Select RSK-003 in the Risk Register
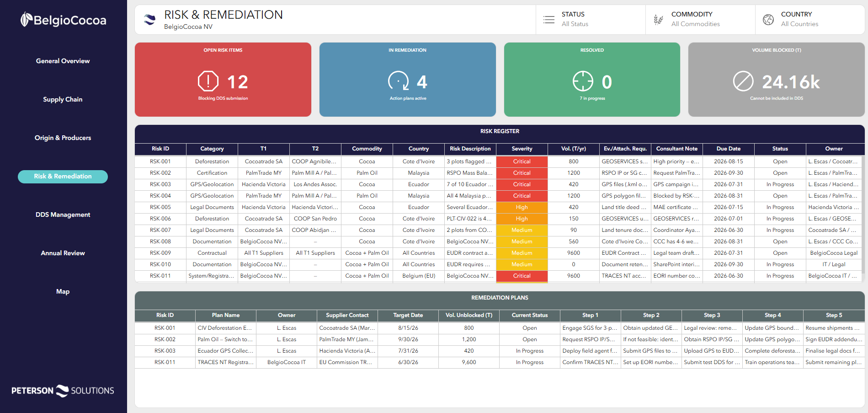The height and width of the screenshot is (413, 868). 160,184
